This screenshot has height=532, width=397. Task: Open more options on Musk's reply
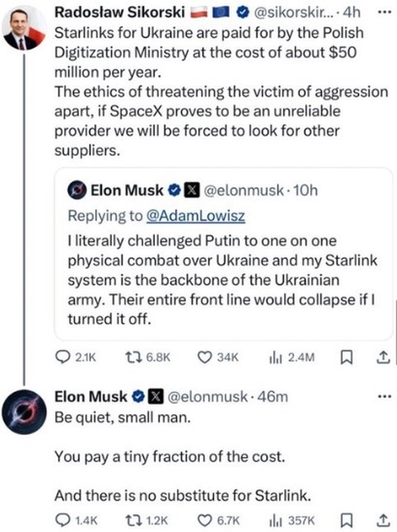pos(384,397)
